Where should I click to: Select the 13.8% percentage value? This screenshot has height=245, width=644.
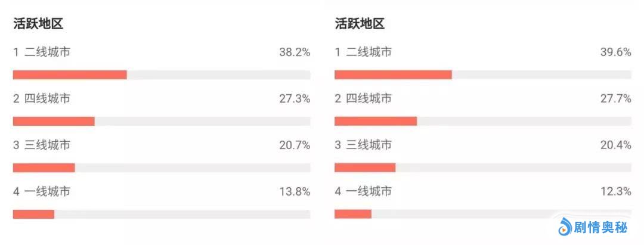pos(295,191)
